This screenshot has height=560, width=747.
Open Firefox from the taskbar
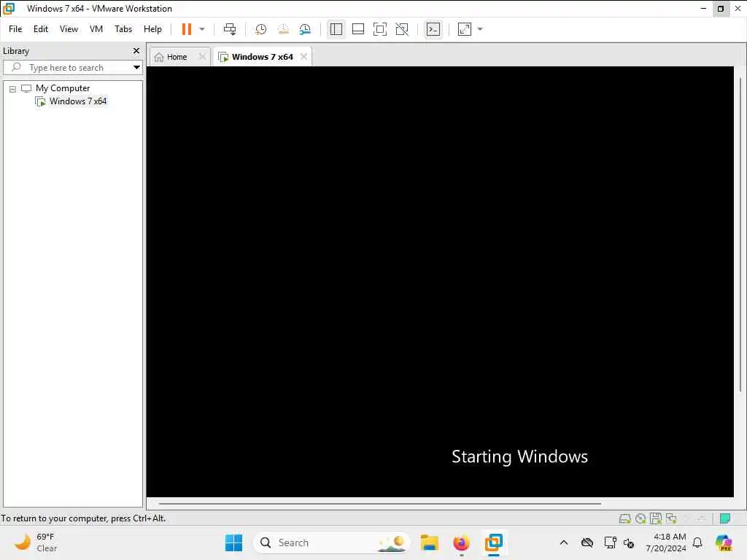(x=461, y=542)
